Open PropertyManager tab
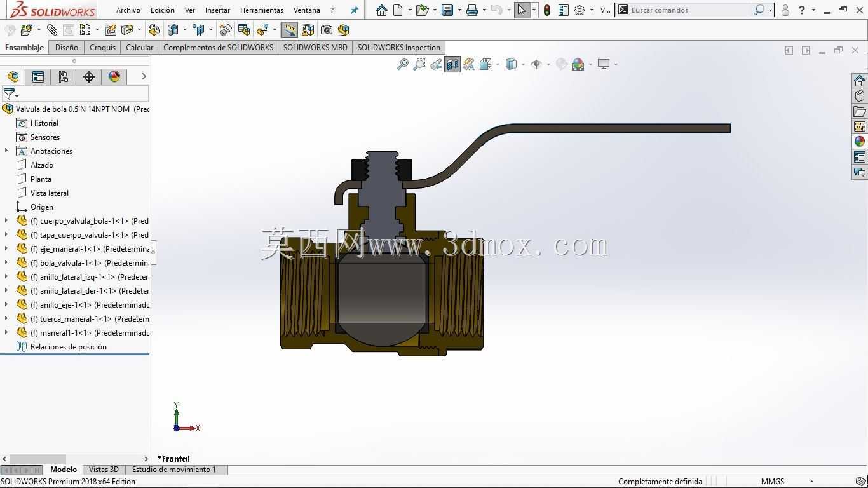The width and height of the screenshot is (868, 488). [38, 77]
